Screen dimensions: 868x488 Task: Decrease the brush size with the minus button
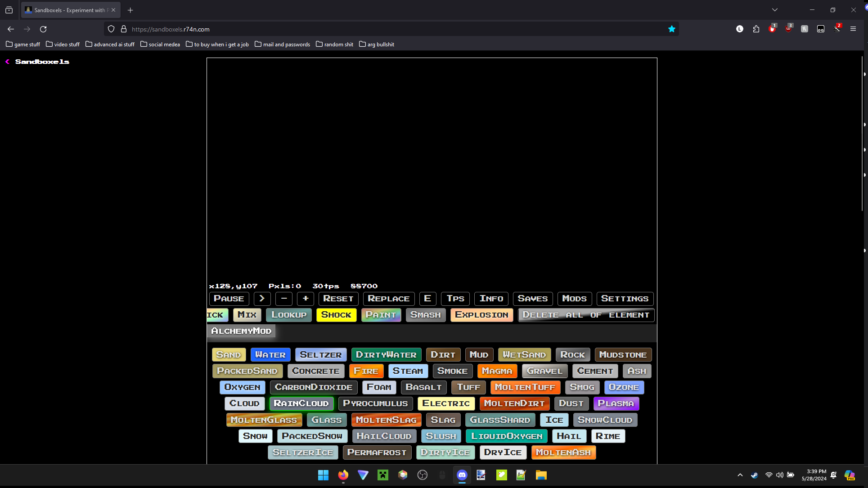[x=284, y=299]
